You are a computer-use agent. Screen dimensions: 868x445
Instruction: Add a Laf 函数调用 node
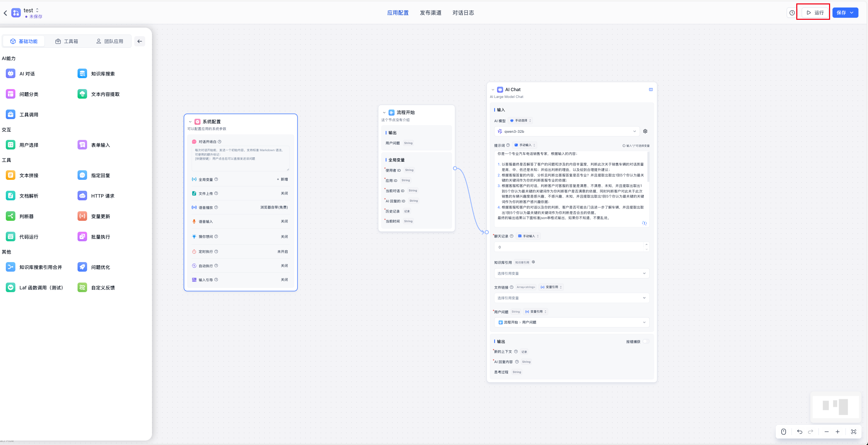(x=35, y=288)
